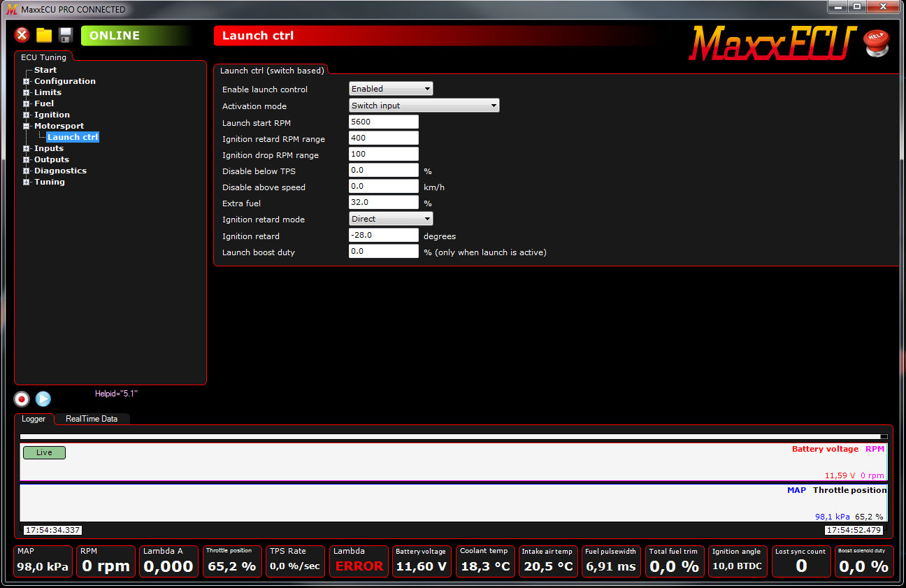
Task: Collapse the Motorsport tree node
Action: tap(27, 126)
